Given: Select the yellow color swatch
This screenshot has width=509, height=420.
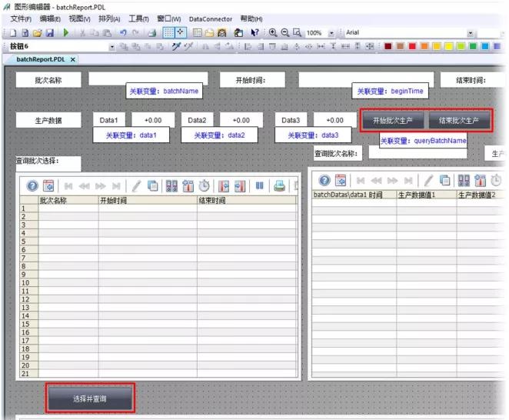Looking at the screenshot, I should point(448,46).
